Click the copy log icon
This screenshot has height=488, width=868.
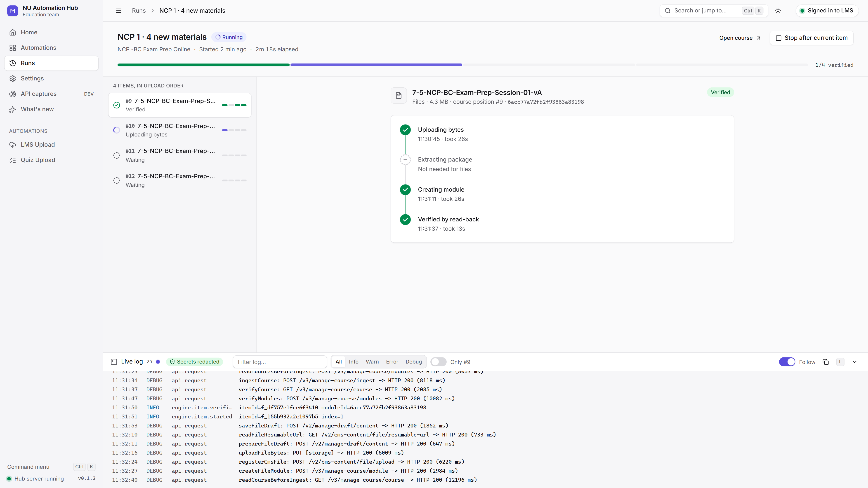click(x=826, y=362)
